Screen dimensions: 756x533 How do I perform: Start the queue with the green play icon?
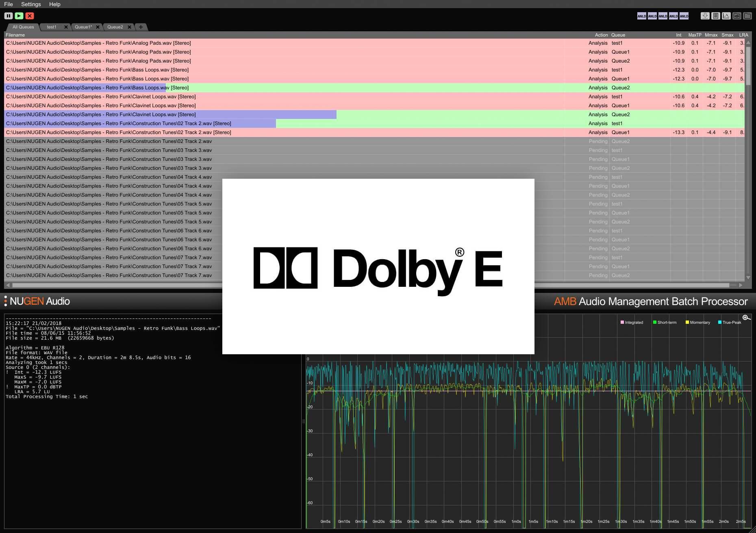click(x=19, y=15)
